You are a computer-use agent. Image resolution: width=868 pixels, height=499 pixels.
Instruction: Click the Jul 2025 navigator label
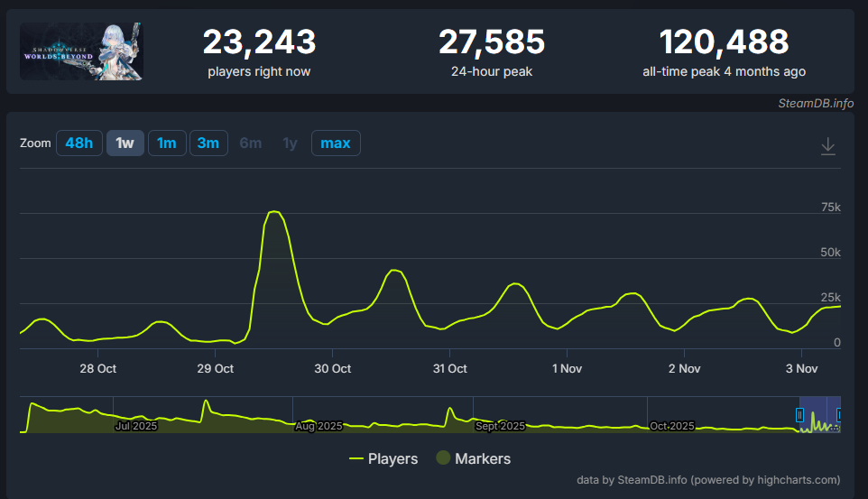[136, 426]
